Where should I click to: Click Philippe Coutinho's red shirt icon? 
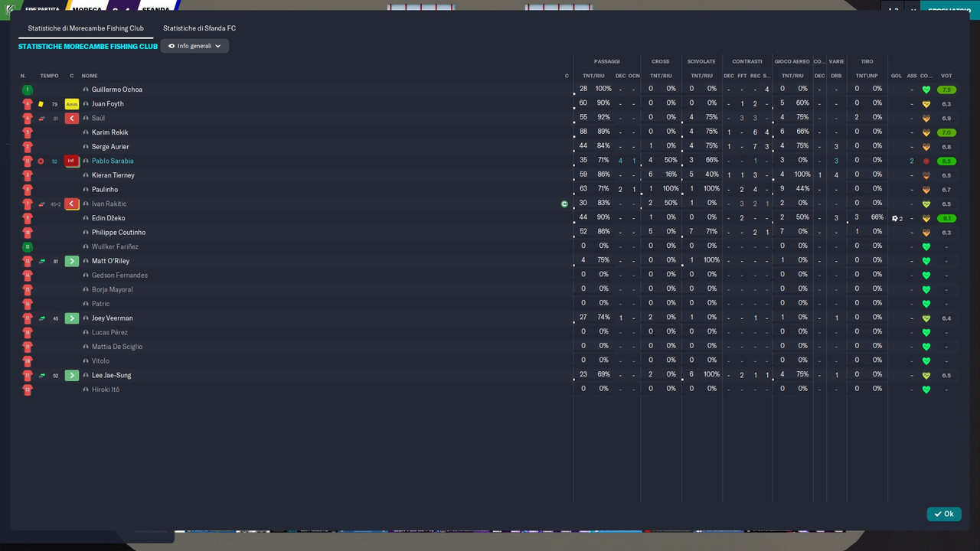pyautogui.click(x=28, y=233)
